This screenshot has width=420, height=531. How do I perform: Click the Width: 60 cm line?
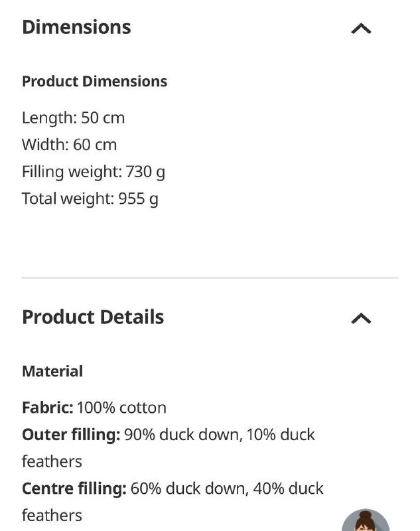coord(69,145)
